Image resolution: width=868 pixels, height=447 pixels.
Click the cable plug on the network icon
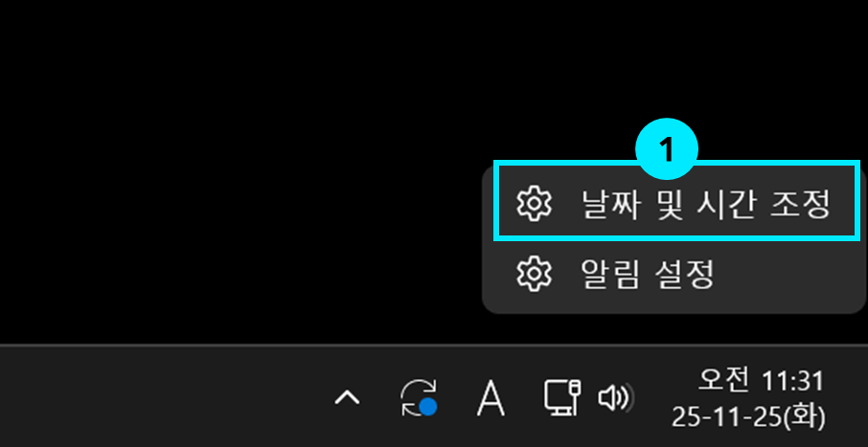tap(575, 390)
